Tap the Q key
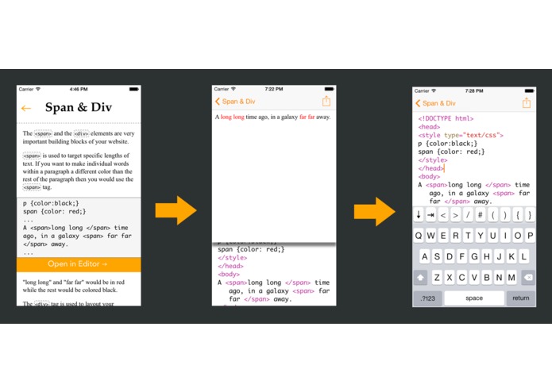Viewport: 552px width, 392px height. (419, 236)
